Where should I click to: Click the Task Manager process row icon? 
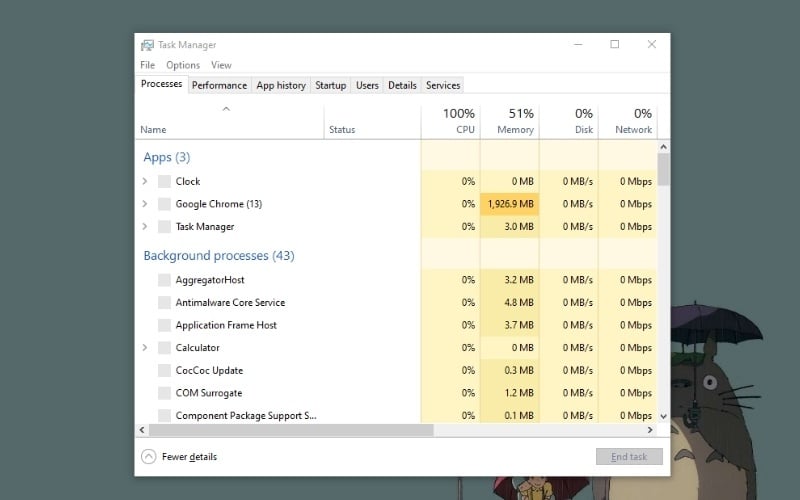(x=164, y=227)
